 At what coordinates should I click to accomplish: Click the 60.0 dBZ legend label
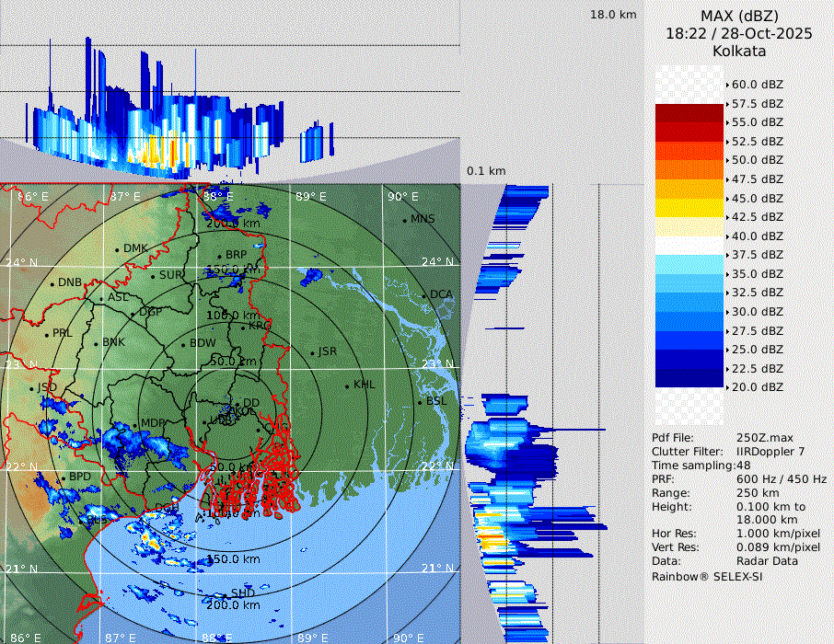click(757, 84)
